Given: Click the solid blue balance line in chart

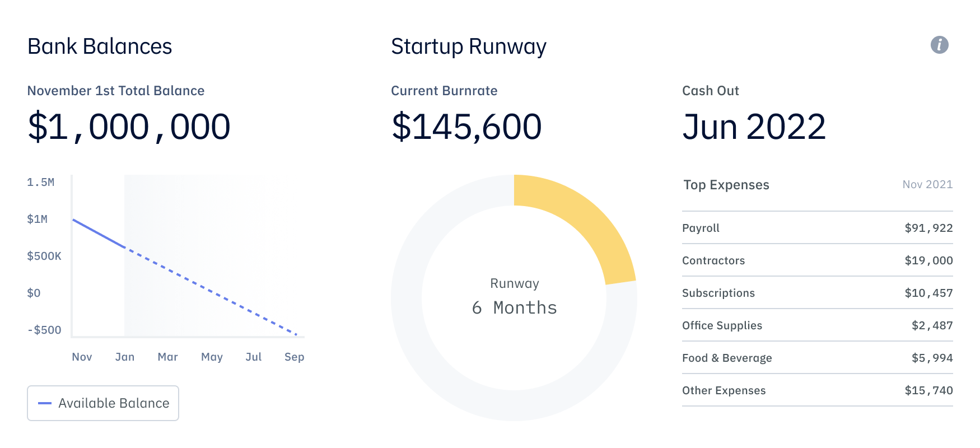Looking at the screenshot, I should coord(99,234).
